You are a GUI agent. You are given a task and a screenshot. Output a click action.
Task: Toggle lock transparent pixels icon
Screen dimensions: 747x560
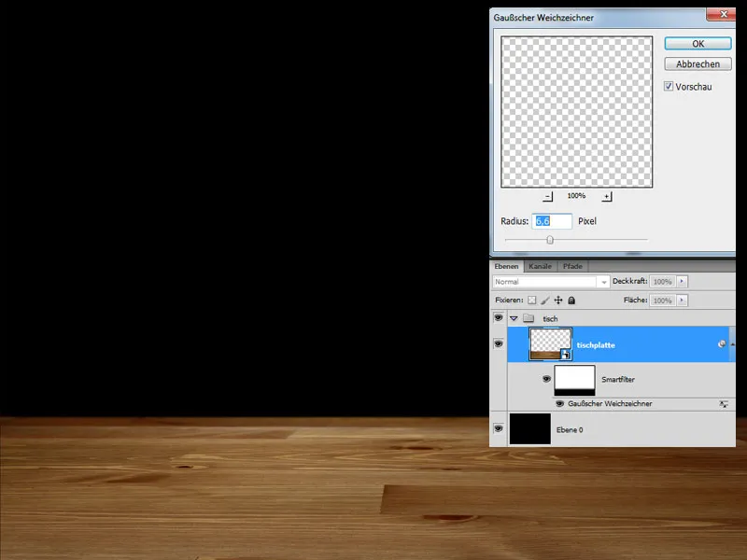pos(531,300)
